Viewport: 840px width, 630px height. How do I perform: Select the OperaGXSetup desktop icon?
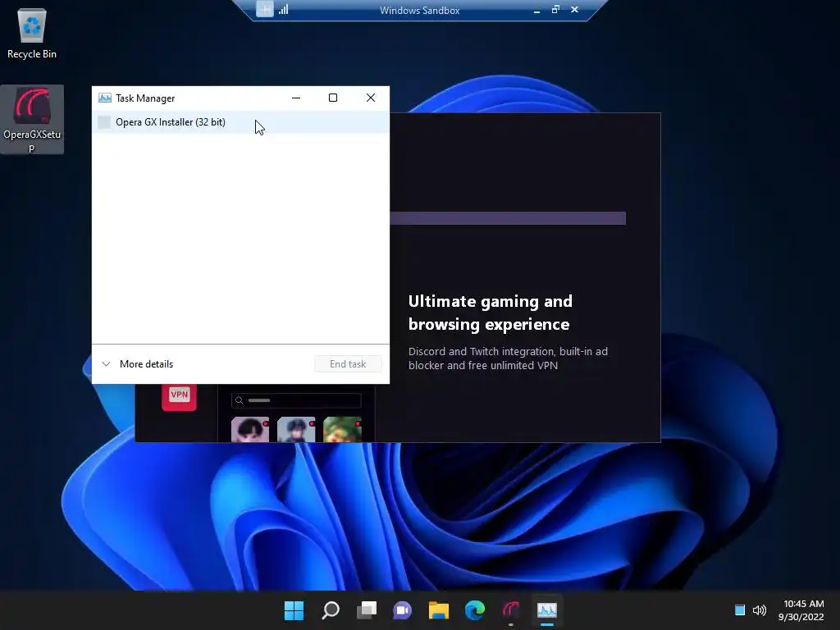(32, 120)
